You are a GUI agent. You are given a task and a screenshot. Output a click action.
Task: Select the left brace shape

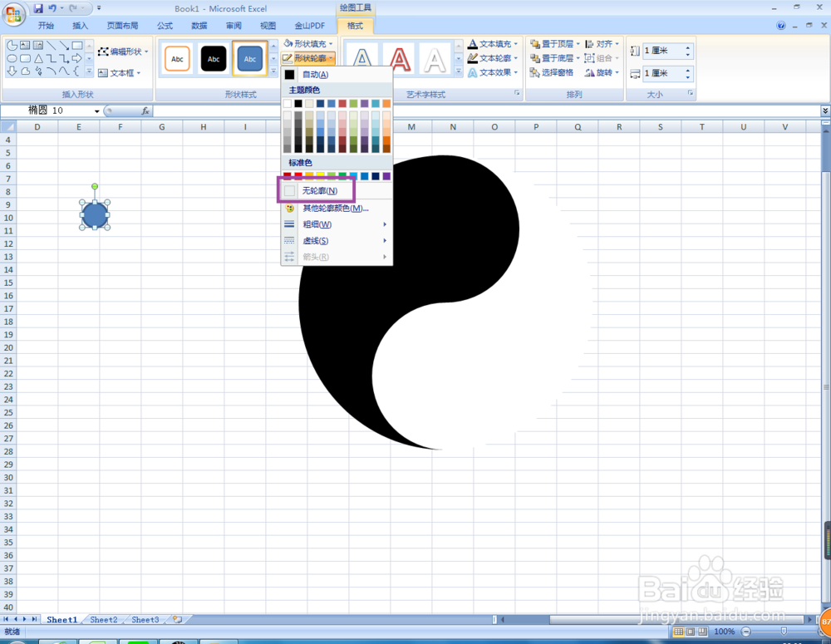click(76, 71)
